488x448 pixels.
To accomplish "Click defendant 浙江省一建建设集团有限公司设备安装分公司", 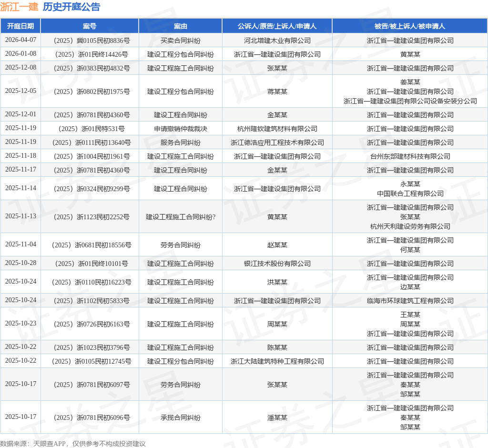I will (410, 101).
